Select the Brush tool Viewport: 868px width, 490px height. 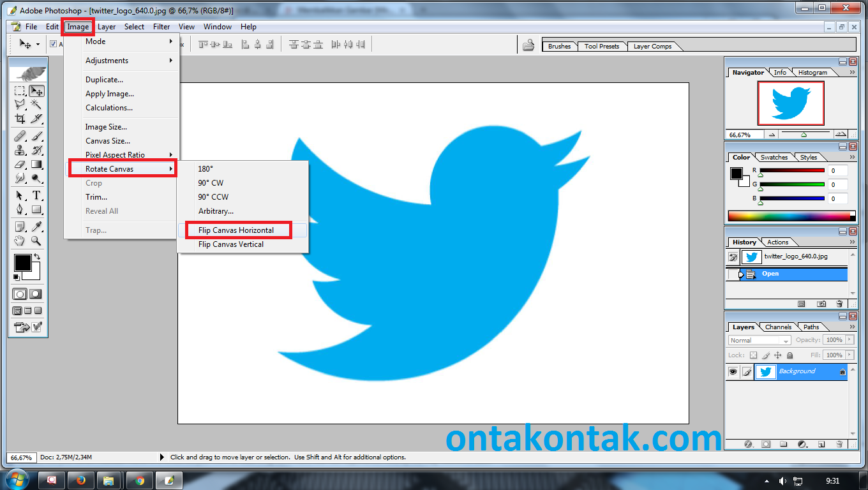click(36, 135)
